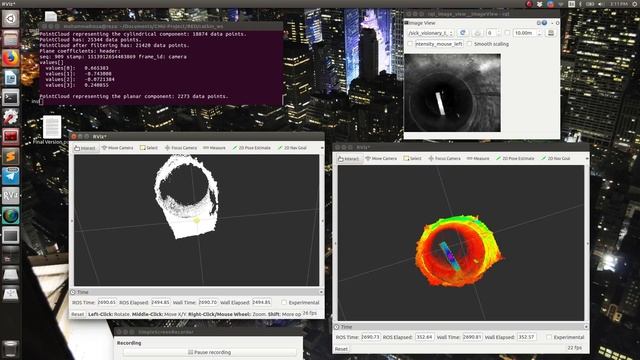Open Ubuntu Dash search in dock

coord(11,18)
